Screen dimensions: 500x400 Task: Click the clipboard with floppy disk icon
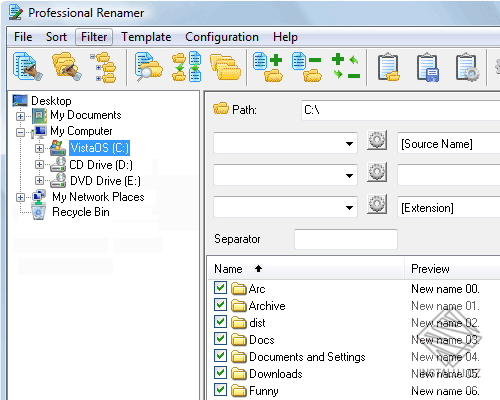point(428,67)
